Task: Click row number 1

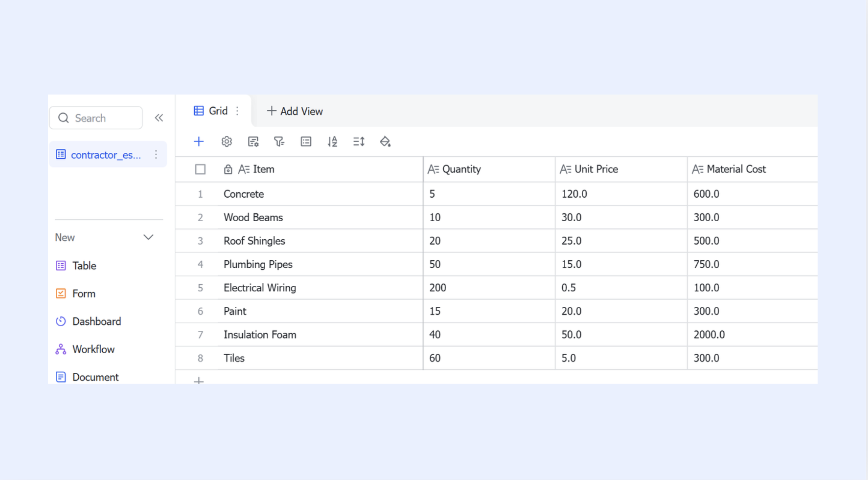Action: tap(200, 194)
